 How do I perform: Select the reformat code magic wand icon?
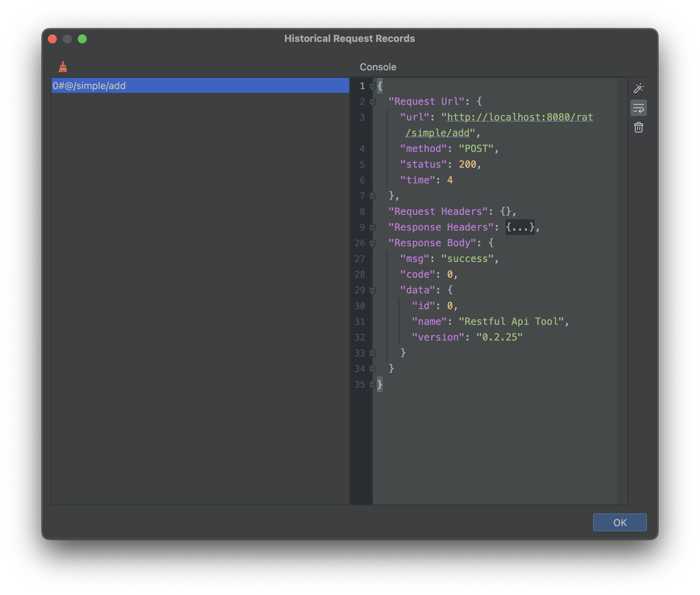[639, 88]
